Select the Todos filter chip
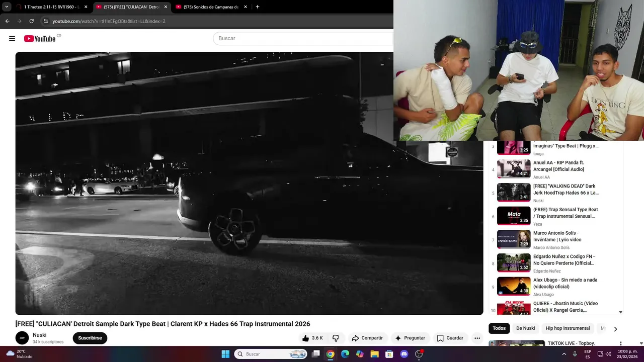The height and width of the screenshot is (362, 644). coord(499,328)
